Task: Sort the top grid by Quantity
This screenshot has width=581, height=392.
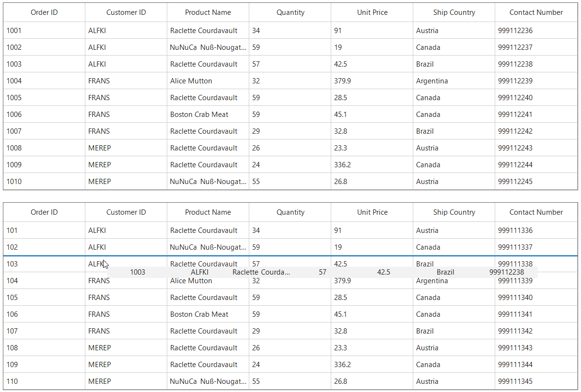Action: pyautogui.click(x=290, y=12)
